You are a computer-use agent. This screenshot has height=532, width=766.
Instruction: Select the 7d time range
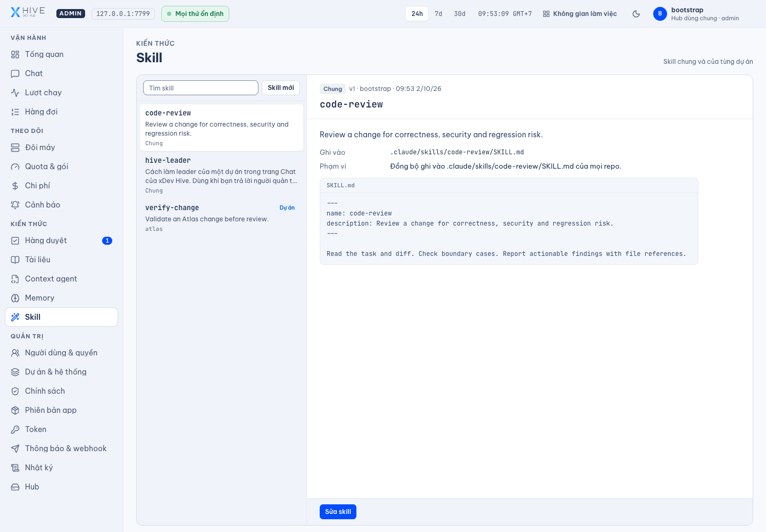click(438, 14)
